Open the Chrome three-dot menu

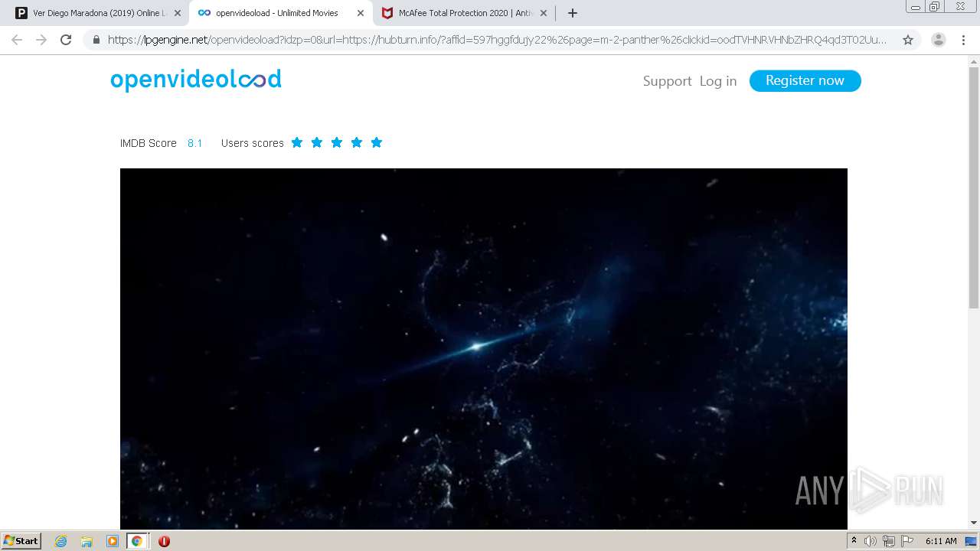point(963,40)
